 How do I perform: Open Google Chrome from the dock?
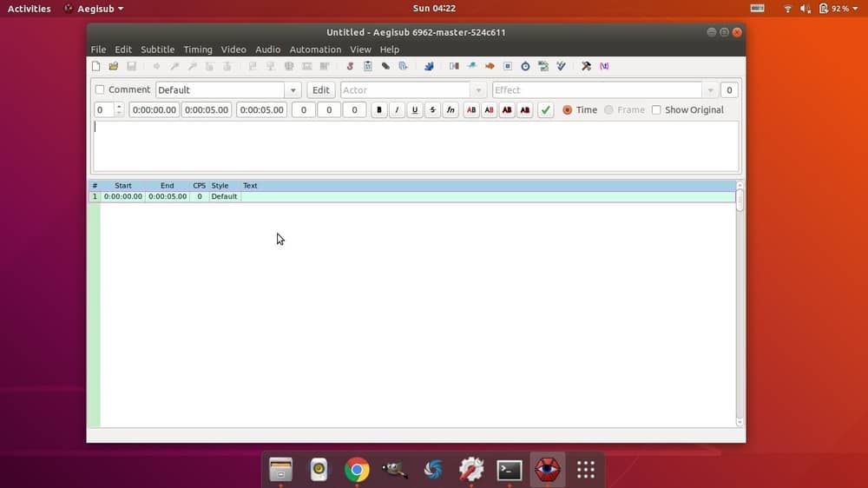(x=357, y=470)
